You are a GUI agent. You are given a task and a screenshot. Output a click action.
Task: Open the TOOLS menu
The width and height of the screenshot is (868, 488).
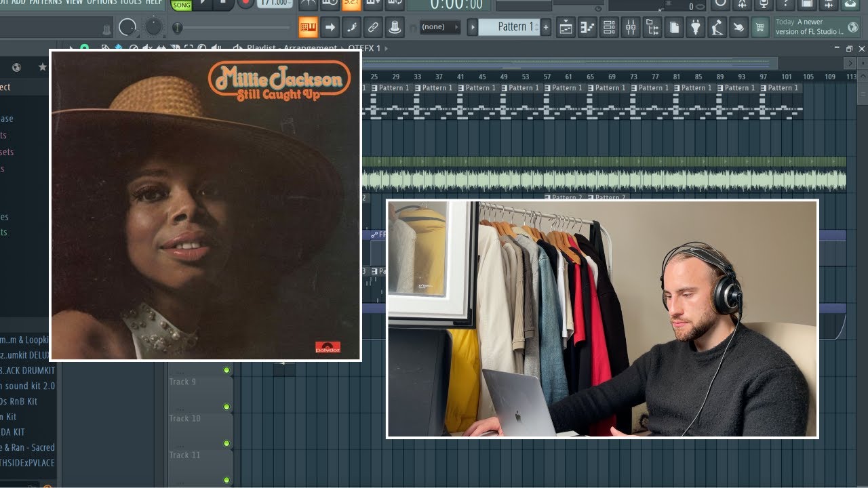(131, 2)
